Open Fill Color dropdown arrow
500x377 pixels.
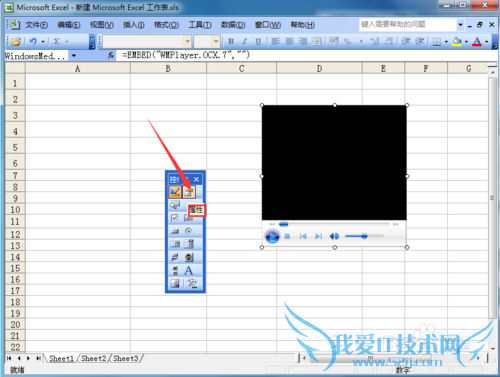[466, 42]
